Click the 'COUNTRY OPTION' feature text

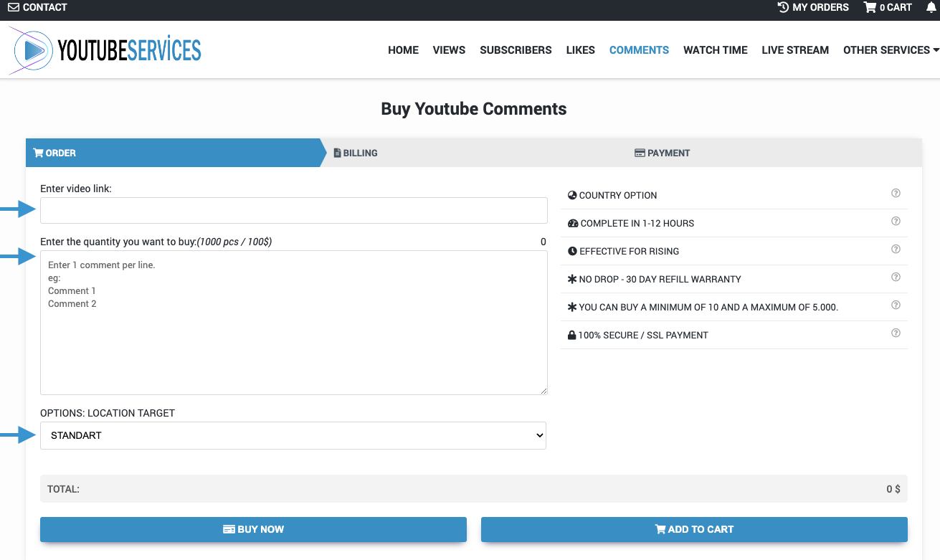618,195
